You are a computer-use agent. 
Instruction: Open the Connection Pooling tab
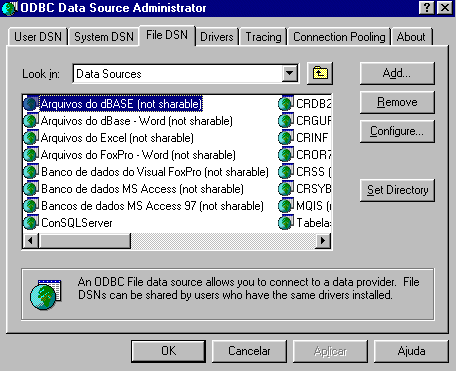click(x=339, y=37)
